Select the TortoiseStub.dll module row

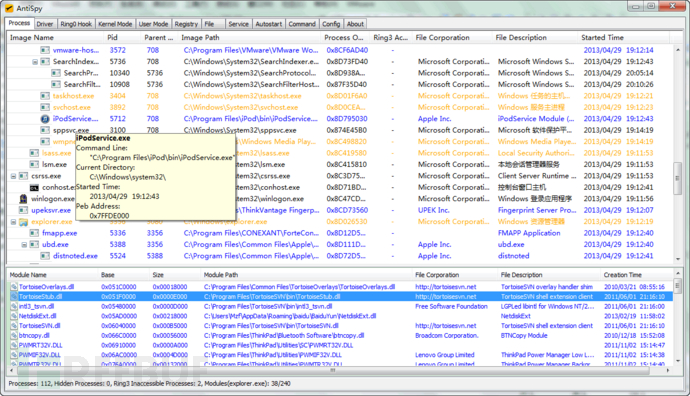340,297
